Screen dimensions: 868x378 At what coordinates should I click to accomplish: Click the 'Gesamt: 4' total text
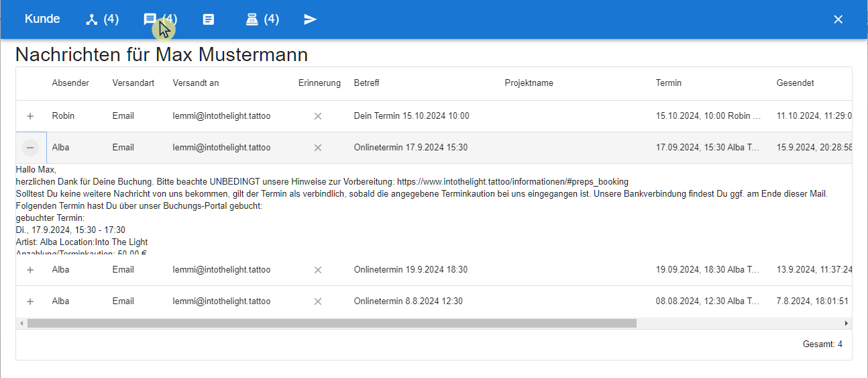click(x=822, y=344)
